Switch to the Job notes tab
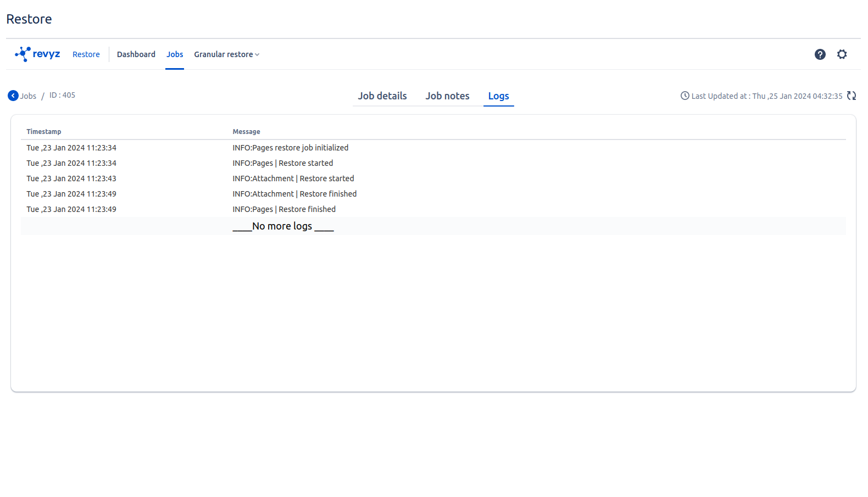868x497 pixels. (x=447, y=96)
